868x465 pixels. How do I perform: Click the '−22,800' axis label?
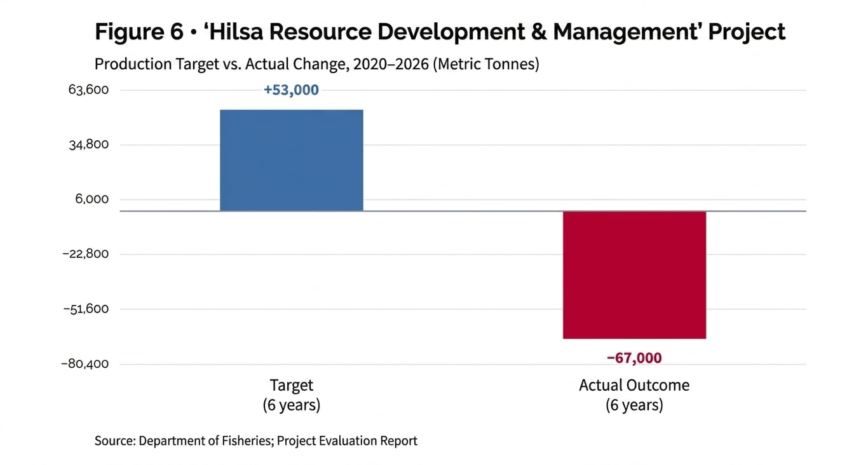pos(85,254)
